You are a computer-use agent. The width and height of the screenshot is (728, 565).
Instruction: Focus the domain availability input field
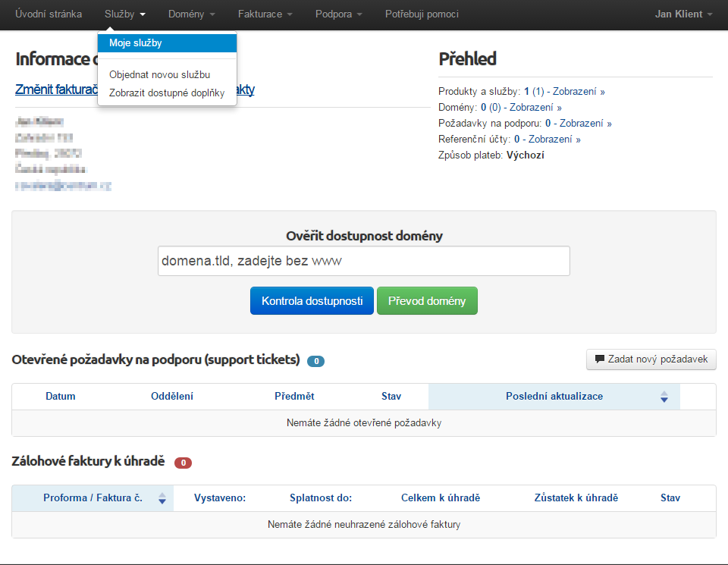363,261
